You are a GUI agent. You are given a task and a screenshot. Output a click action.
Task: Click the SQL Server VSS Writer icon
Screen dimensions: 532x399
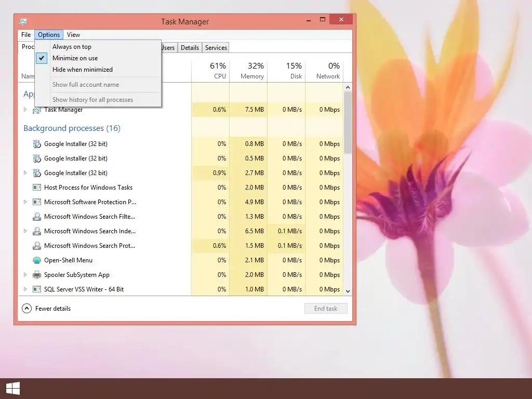pos(37,289)
